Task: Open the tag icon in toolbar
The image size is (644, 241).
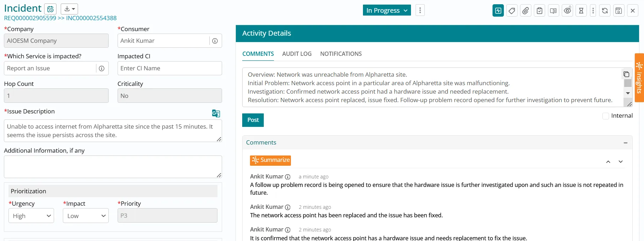Action: click(x=512, y=11)
